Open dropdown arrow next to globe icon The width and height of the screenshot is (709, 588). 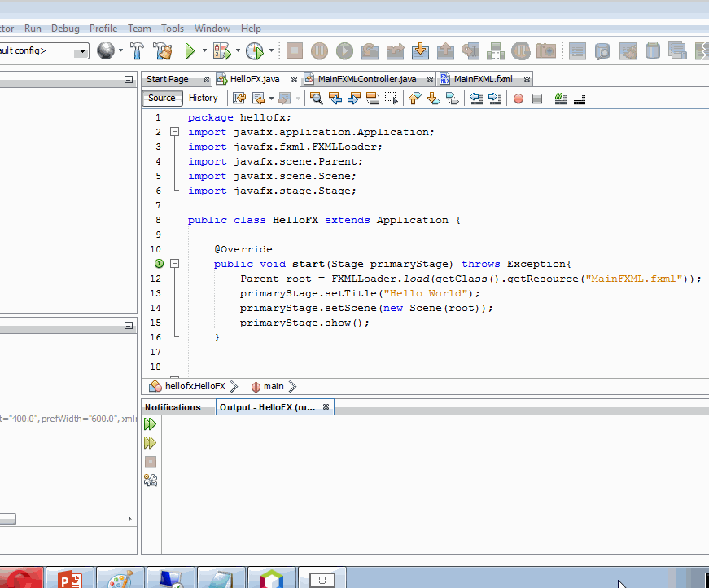(x=120, y=50)
